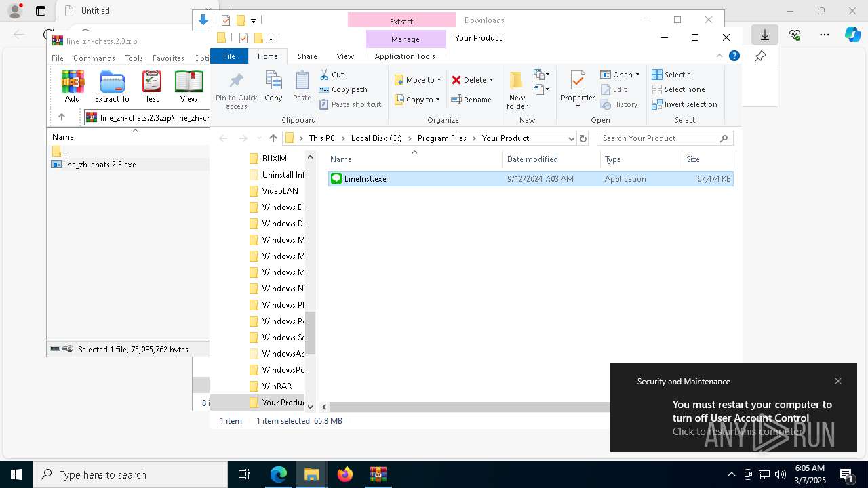Open Firefox from the taskbar
The image size is (868, 488).
345,474
